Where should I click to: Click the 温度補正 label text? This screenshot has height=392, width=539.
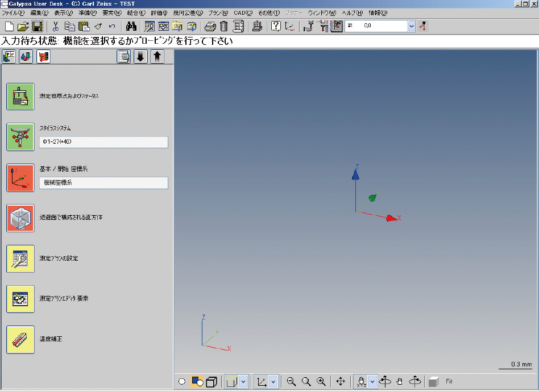(x=51, y=339)
